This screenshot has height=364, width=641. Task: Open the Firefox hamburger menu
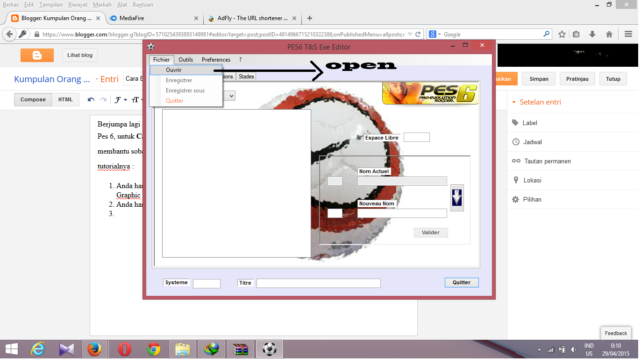pos(628,34)
